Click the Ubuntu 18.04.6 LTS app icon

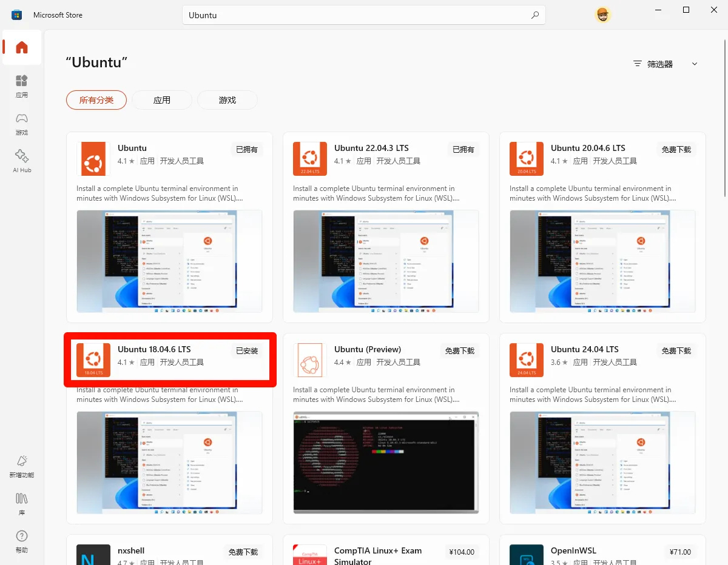(x=93, y=360)
